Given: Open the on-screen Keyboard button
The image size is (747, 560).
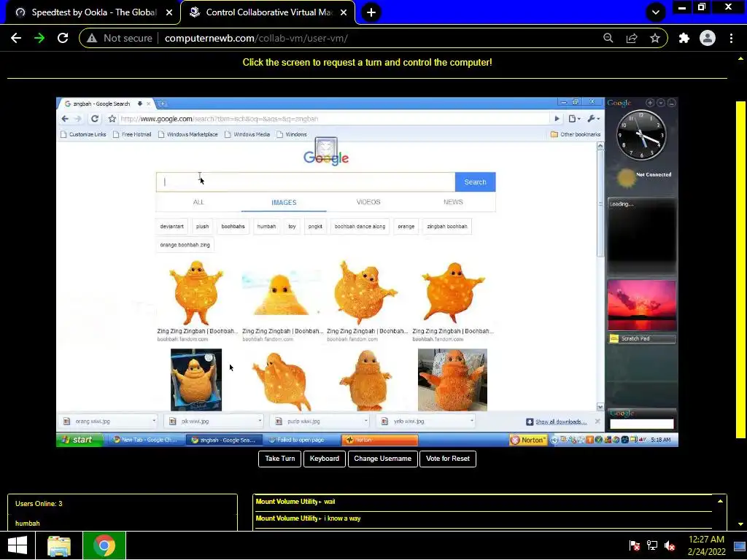Looking at the screenshot, I should 325,459.
